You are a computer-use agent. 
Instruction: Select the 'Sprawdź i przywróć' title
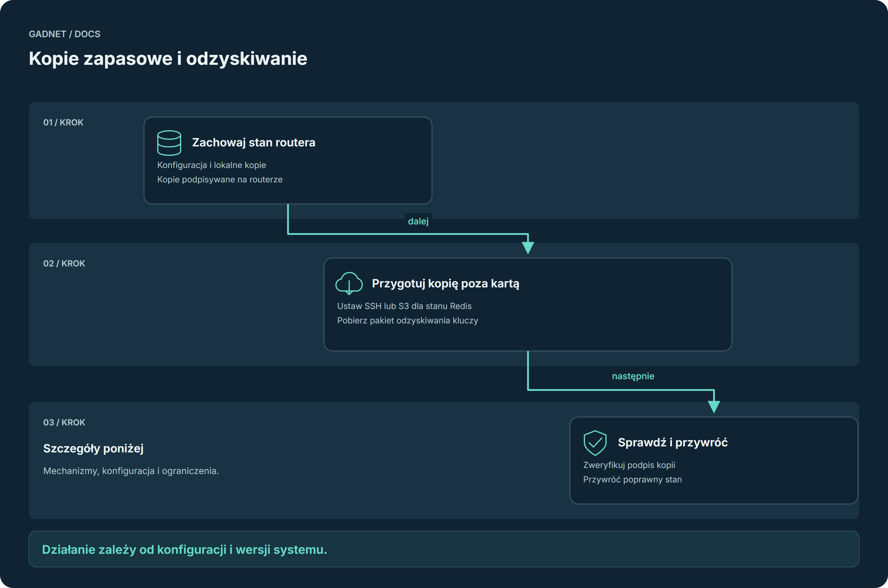tap(673, 442)
